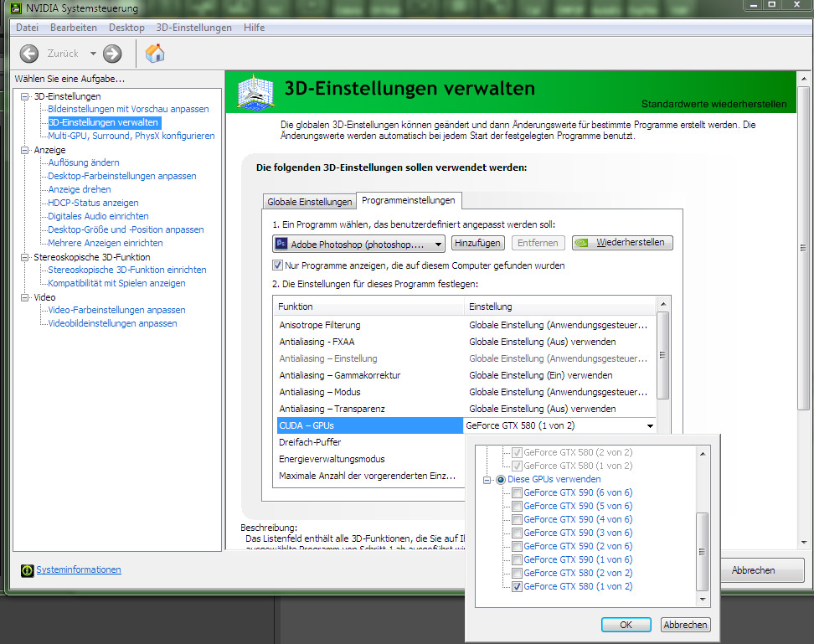The height and width of the screenshot is (644, 814).
Task: Check GeForce GTX 590 (3 von 6)
Action: pyautogui.click(x=517, y=533)
